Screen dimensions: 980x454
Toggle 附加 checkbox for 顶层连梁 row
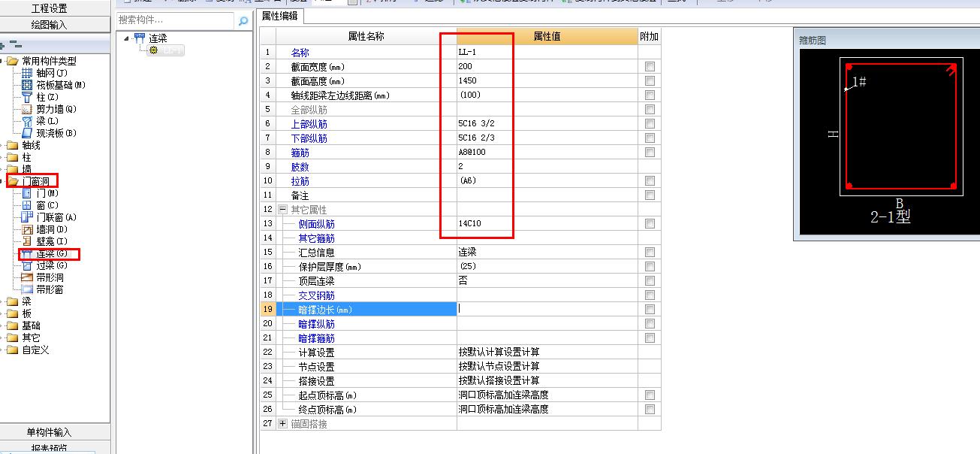click(x=650, y=281)
